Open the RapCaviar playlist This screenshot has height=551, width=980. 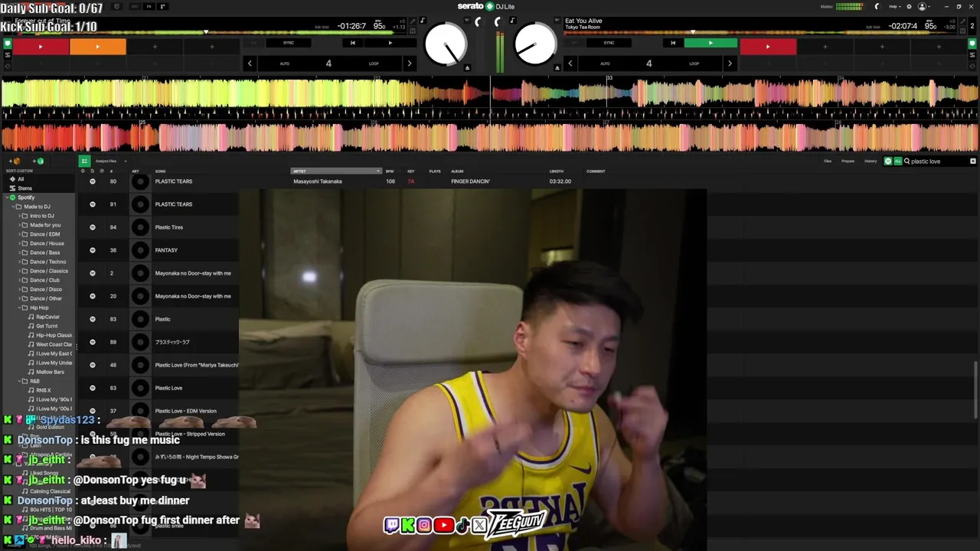tap(47, 317)
